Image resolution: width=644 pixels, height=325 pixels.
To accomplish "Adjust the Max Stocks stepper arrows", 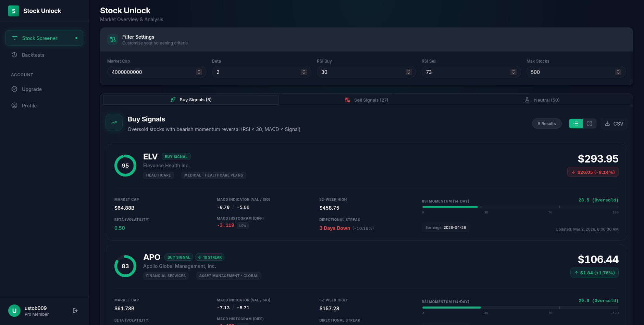I will click(618, 72).
